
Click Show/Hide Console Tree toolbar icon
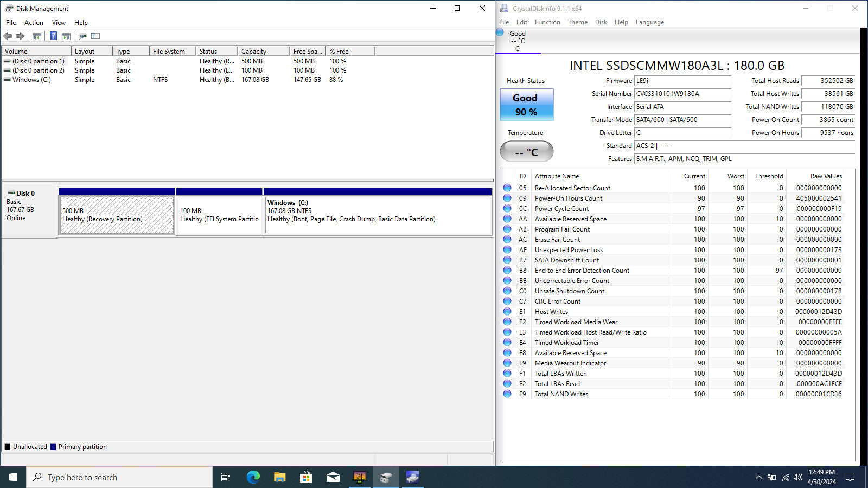point(37,36)
